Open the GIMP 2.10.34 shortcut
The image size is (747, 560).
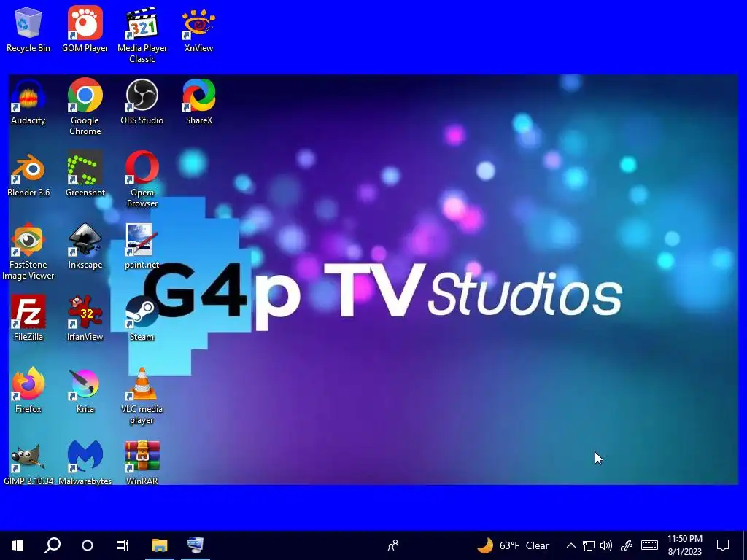tap(28, 463)
